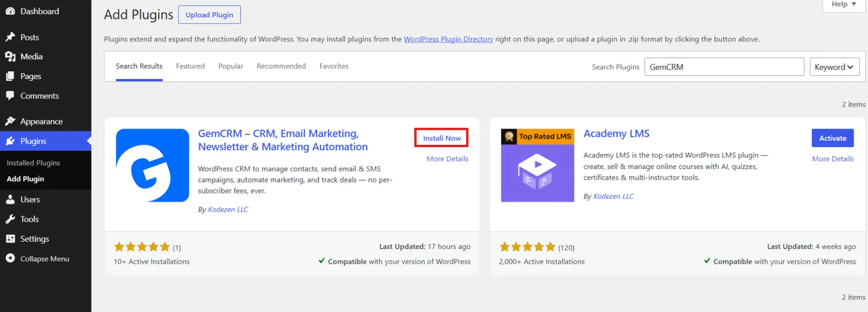Open the Keyword search type dropdown
Screen dimensions: 868x312
point(834,67)
